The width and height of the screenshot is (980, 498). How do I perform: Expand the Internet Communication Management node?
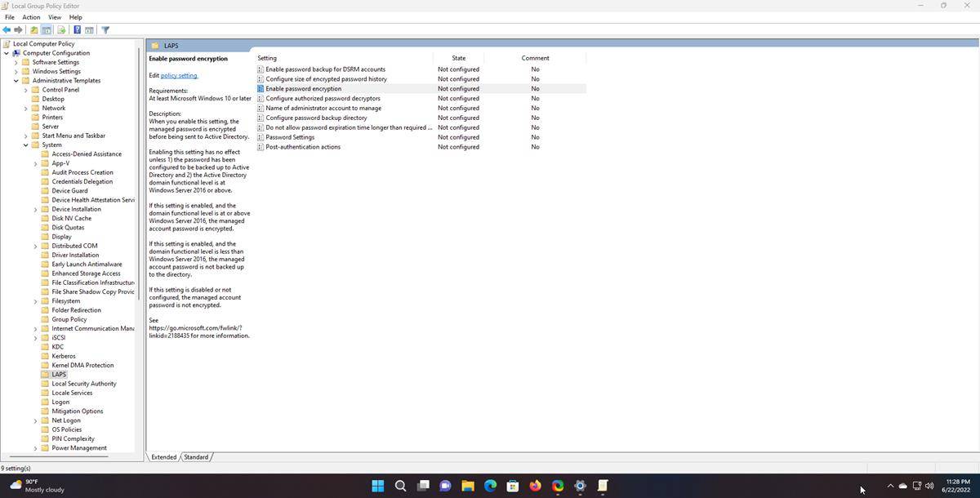click(x=35, y=328)
